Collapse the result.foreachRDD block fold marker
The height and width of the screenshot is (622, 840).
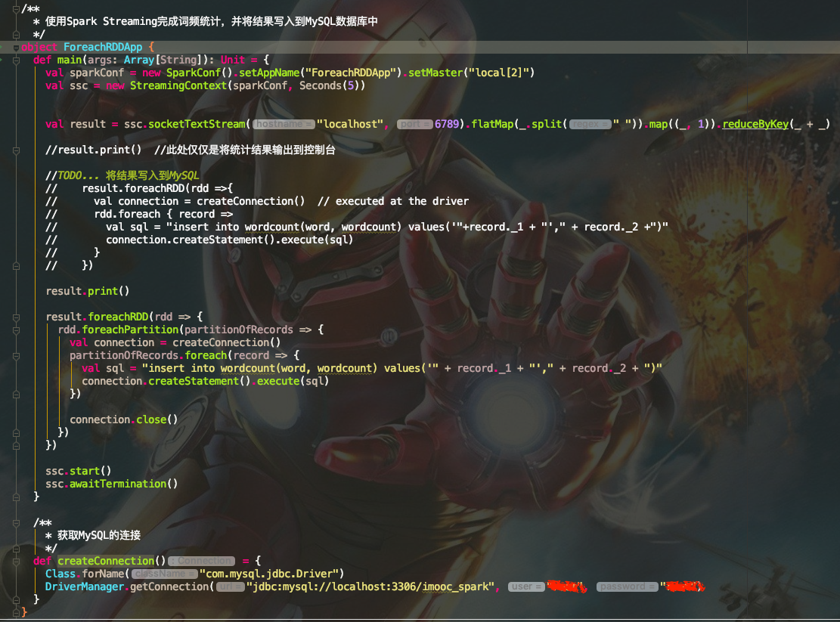(16, 317)
